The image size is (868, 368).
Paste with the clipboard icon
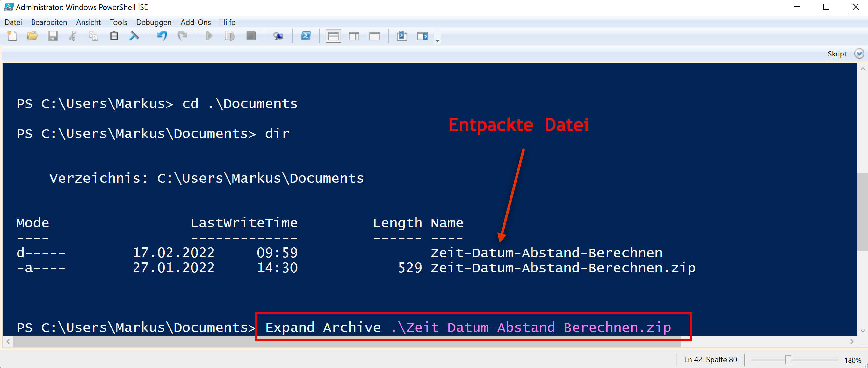(x=114, y=36)
